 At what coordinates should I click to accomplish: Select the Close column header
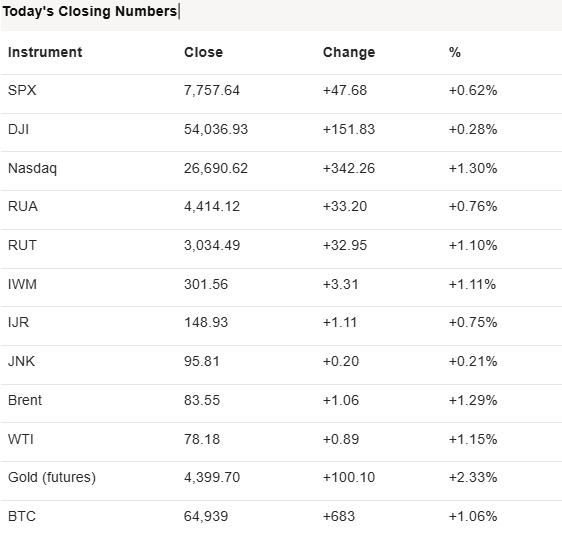pos(204,52)
